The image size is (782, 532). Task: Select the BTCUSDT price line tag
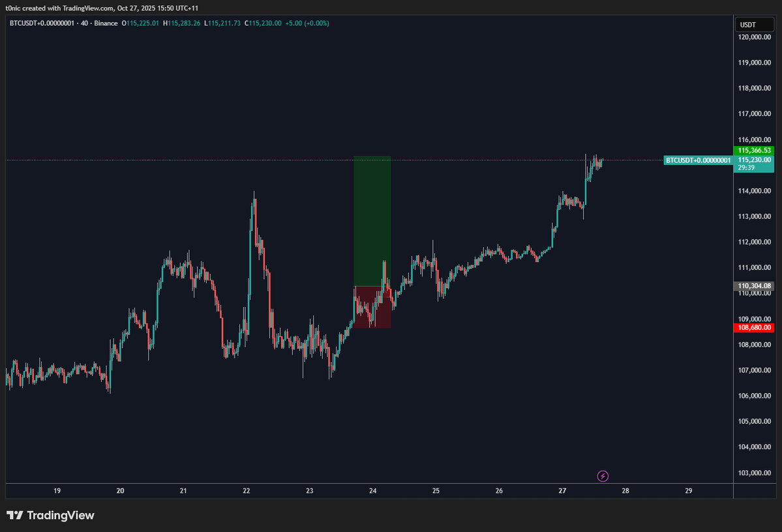(x=698, y=160)
